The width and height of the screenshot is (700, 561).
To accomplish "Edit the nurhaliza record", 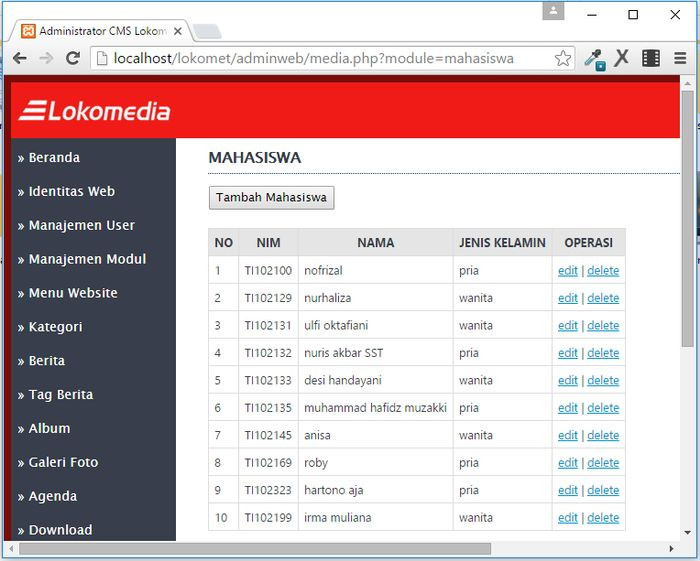I will (x=568, y=298).
